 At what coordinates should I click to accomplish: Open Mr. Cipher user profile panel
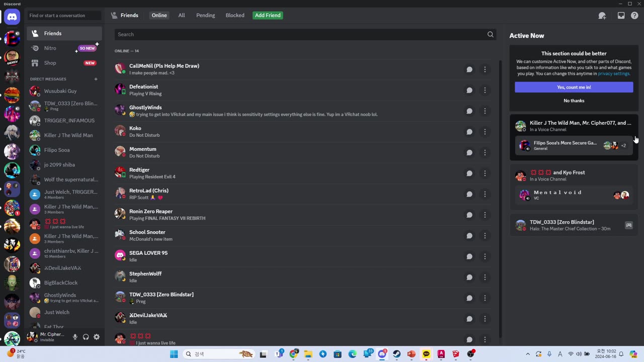47,337
